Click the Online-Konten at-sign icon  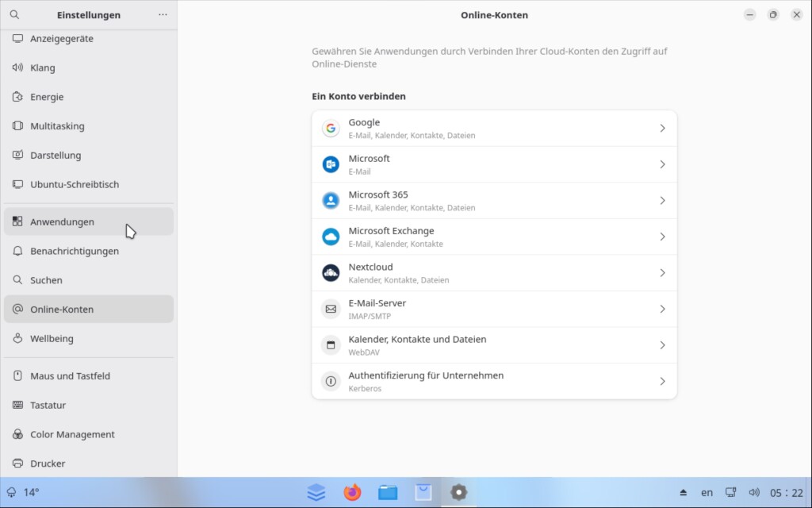(17, 309)
